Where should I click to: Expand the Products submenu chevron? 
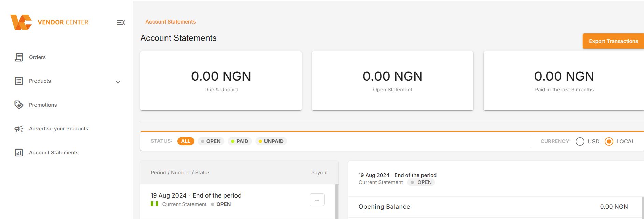(118, 82)
